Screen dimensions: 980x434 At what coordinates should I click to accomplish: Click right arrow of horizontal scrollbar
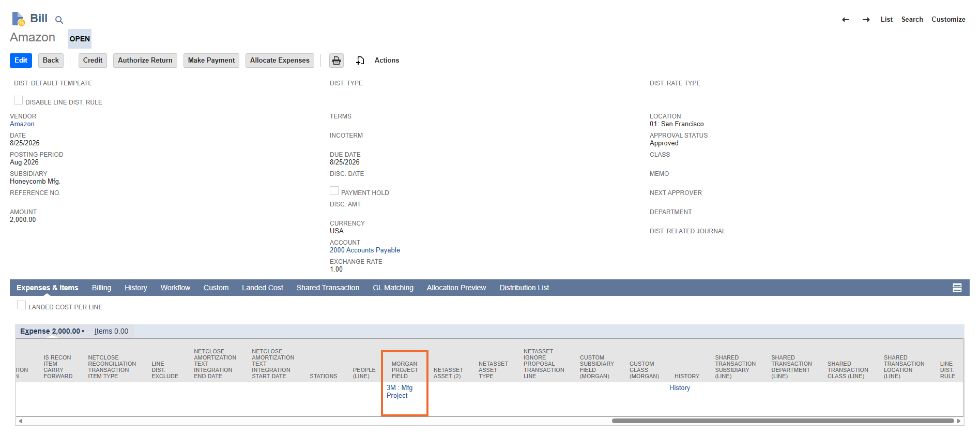point(959,421)
